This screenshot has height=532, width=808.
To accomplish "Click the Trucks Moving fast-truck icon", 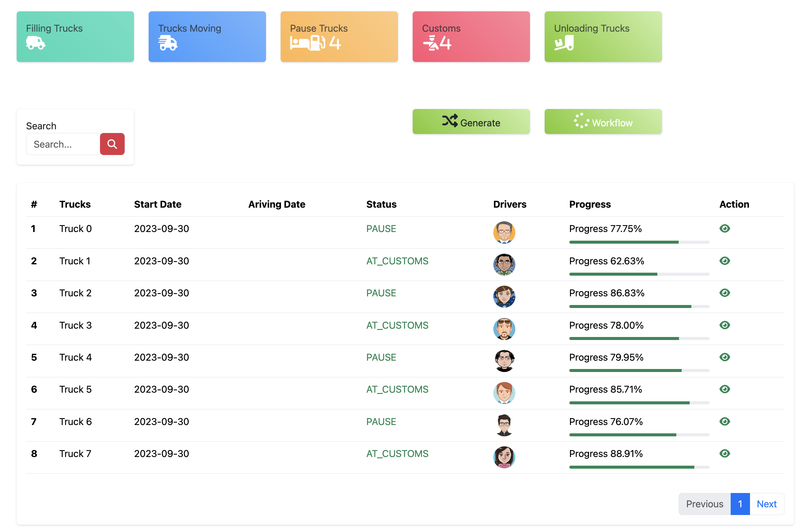I will [x=168, y=43].
